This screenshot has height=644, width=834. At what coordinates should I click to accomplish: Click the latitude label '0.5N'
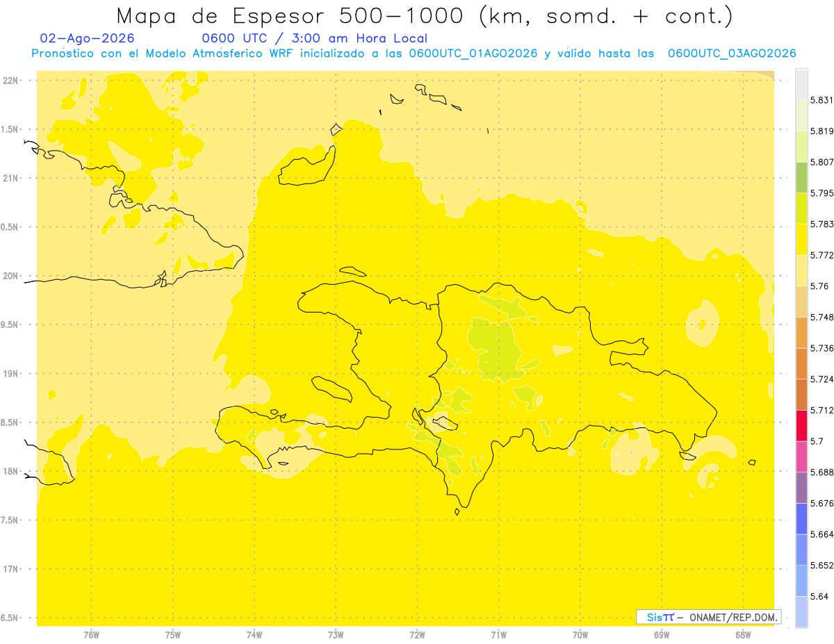click(10, 227)
